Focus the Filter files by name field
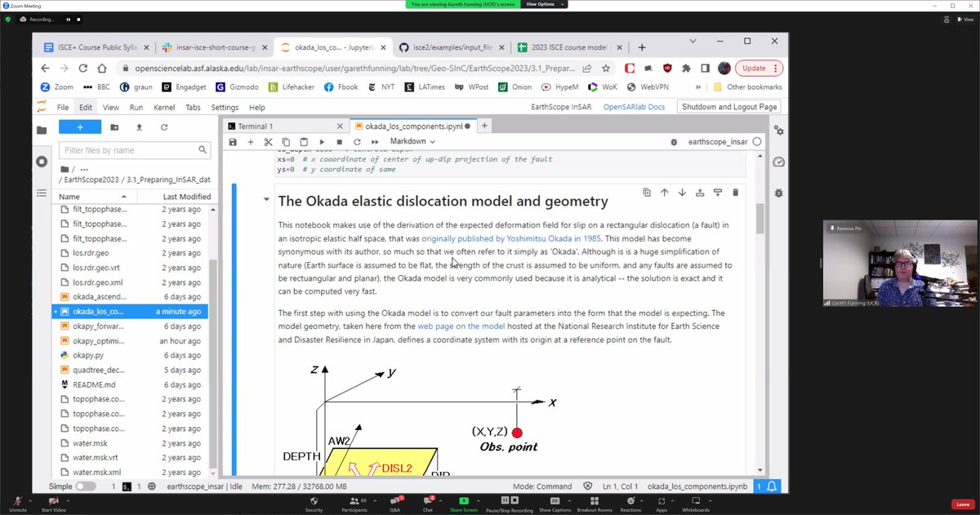The width and height of the screenshot is (980, 515). [x=135, y=150]
